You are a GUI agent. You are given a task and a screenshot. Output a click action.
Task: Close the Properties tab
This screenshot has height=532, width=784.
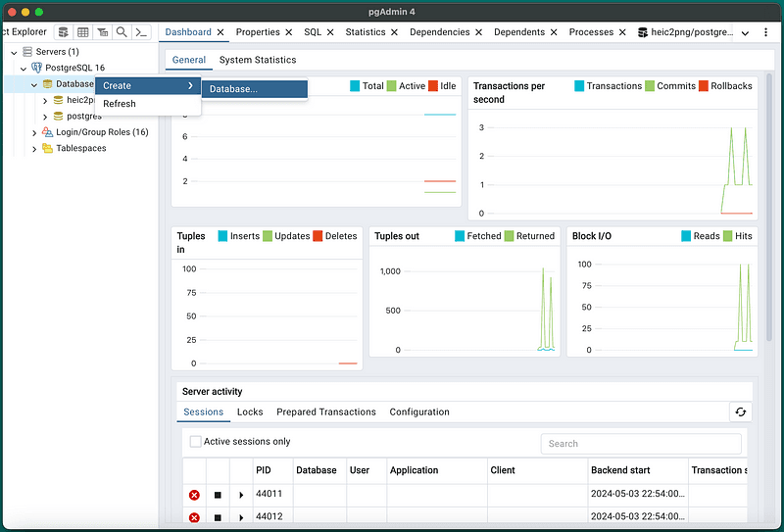288,32
